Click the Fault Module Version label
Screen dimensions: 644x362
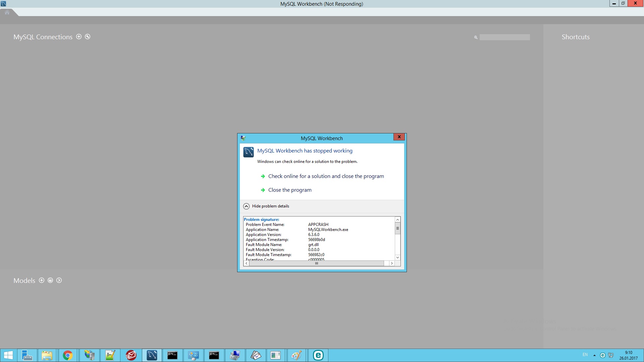tap(265, 250)
